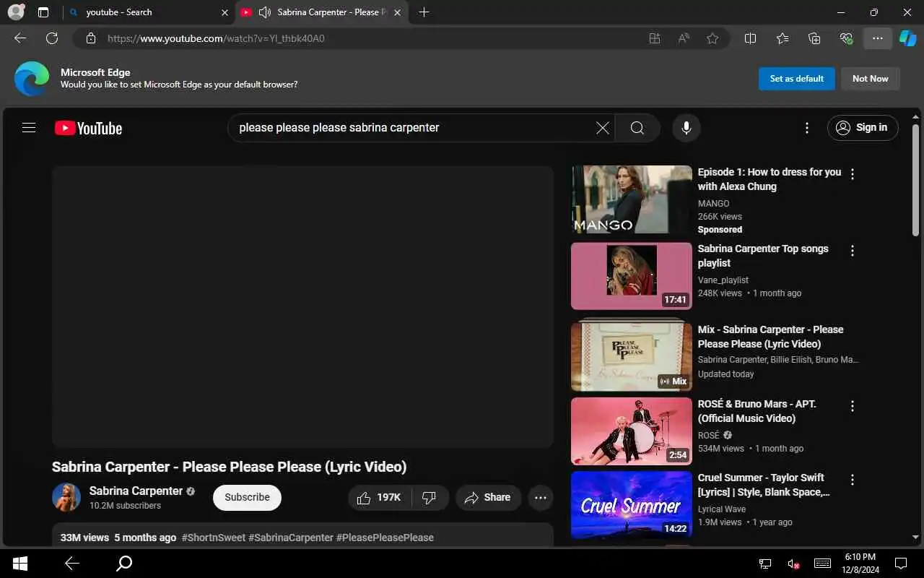Viewport: 924px width, 578px height.
Task: Click the address bar URL
Action: [x=216, y=38]
